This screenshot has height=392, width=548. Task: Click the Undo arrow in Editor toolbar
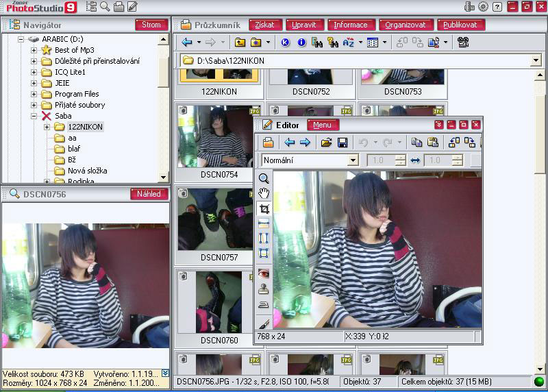point(364,143)
